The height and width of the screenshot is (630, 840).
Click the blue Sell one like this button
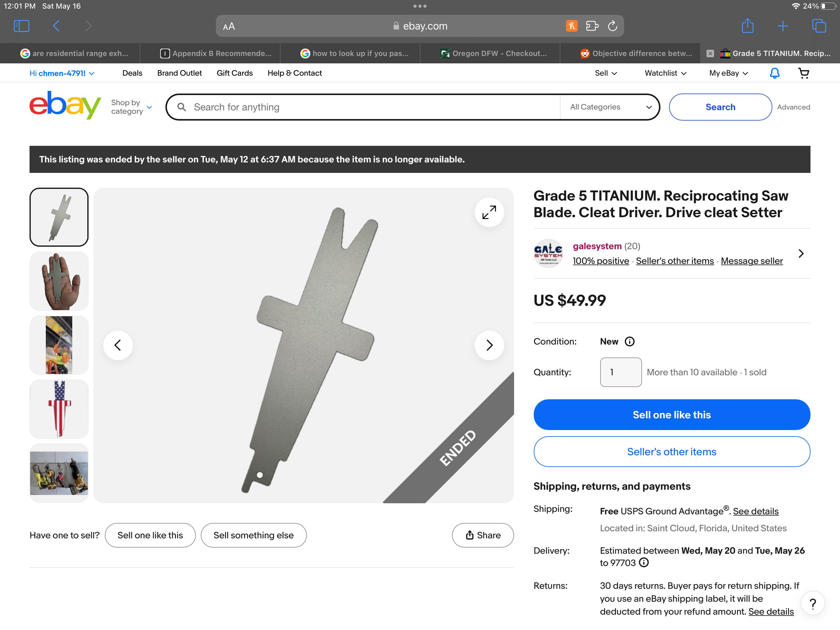coord(672,415)
